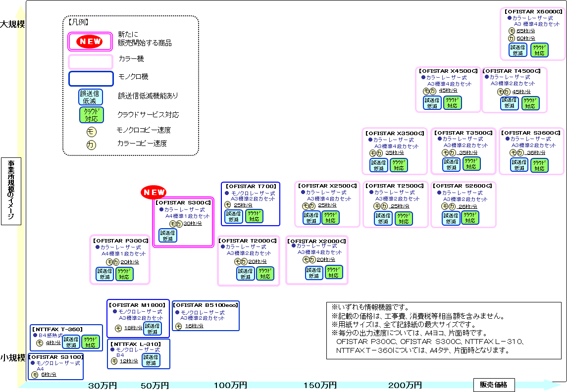The image size is (567, 392).
Task: Click the 誤送信低減 badge on NTTFAX L-310
Action: pyautogui.click(x=151, y=360)
